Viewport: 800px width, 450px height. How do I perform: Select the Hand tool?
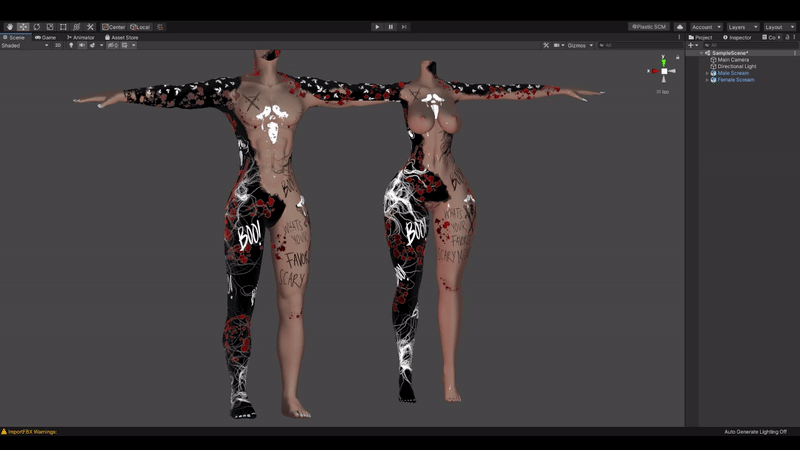coord(10,27)
